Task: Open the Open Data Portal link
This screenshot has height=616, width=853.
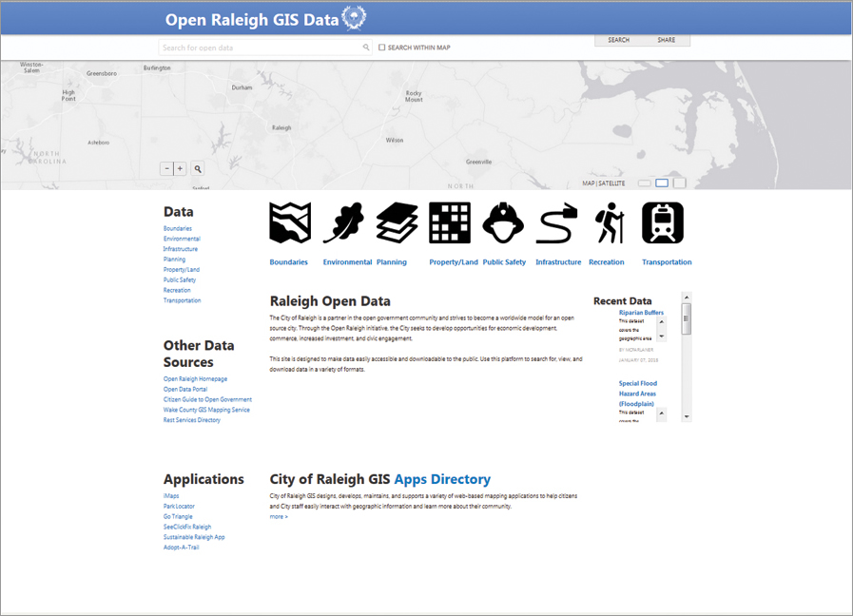Action: (185, 390)
